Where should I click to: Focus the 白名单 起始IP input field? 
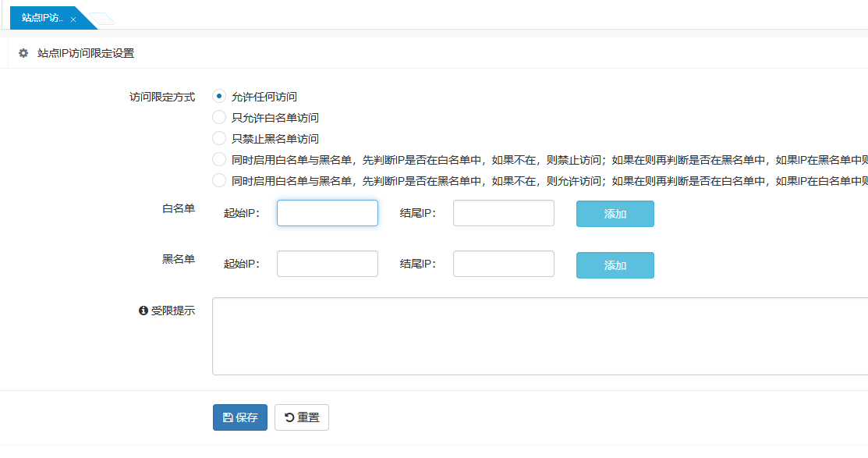click(327, 213)
